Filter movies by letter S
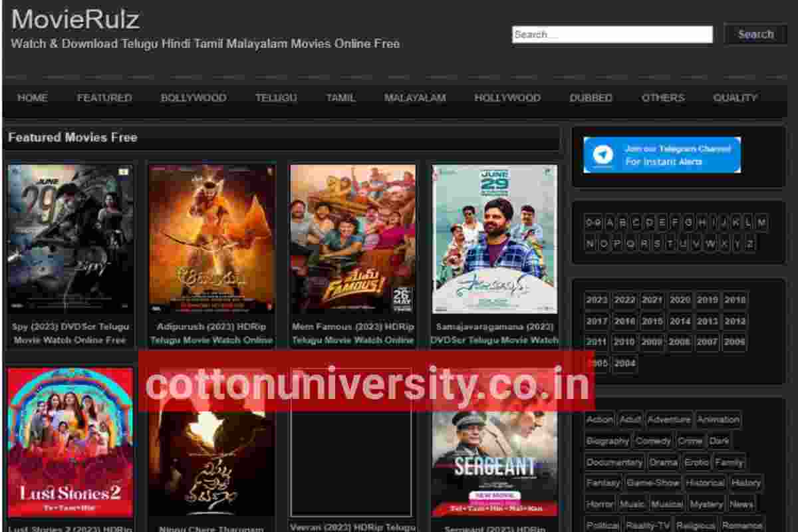Image resolution: width=798 pixels, height=532 pixels. pos(657,244)
